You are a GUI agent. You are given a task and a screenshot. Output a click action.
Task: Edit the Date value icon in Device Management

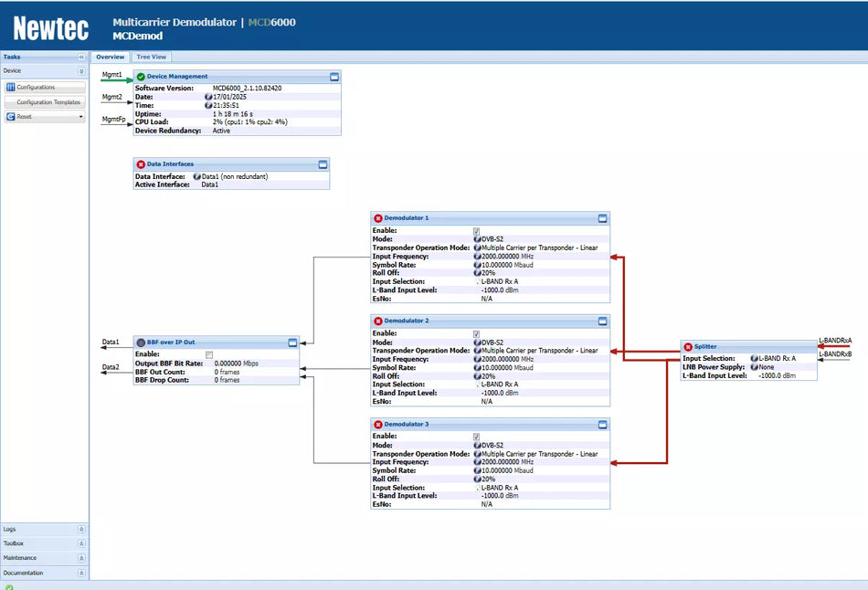[x=208, y=97]
